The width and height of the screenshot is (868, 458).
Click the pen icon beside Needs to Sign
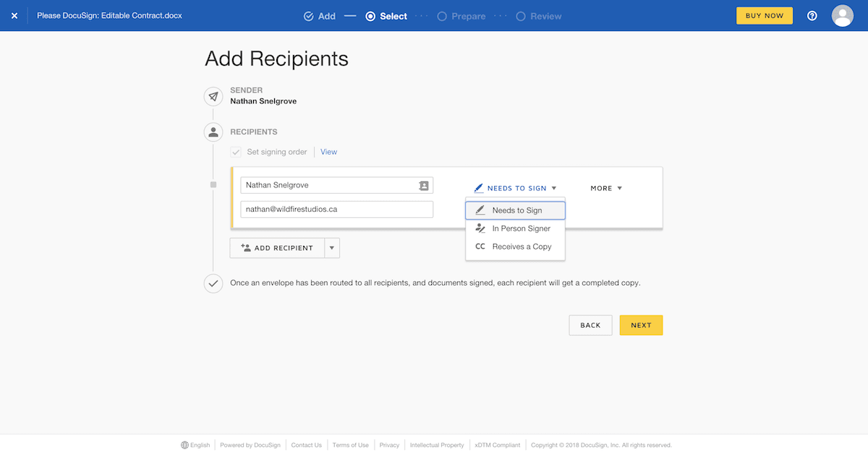479,188
